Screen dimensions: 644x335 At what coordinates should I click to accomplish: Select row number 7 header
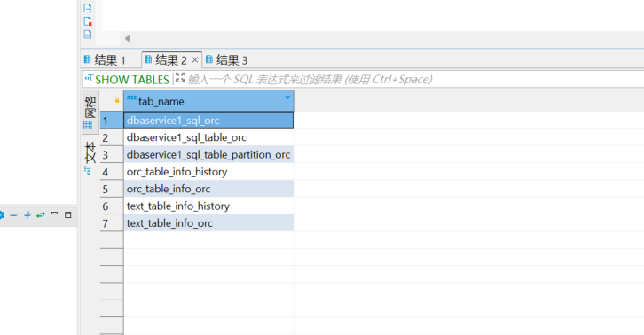pos(112,223)
